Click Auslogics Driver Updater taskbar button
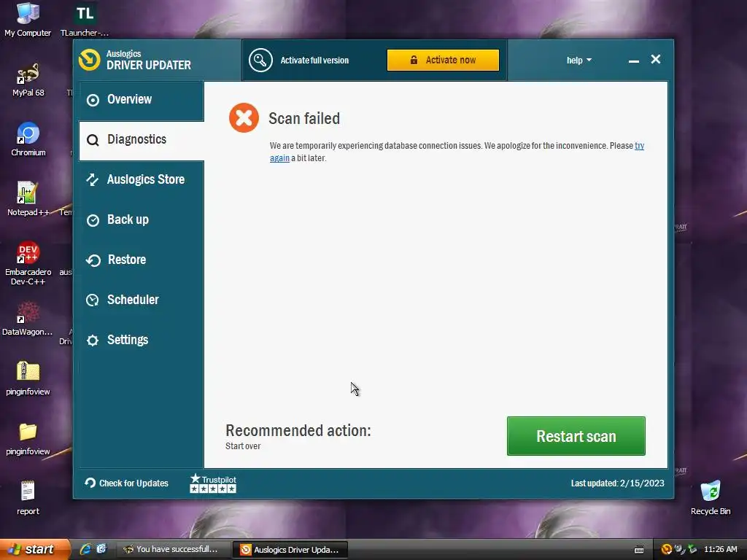Screen dimensions: 747x560 click(290, 550)
